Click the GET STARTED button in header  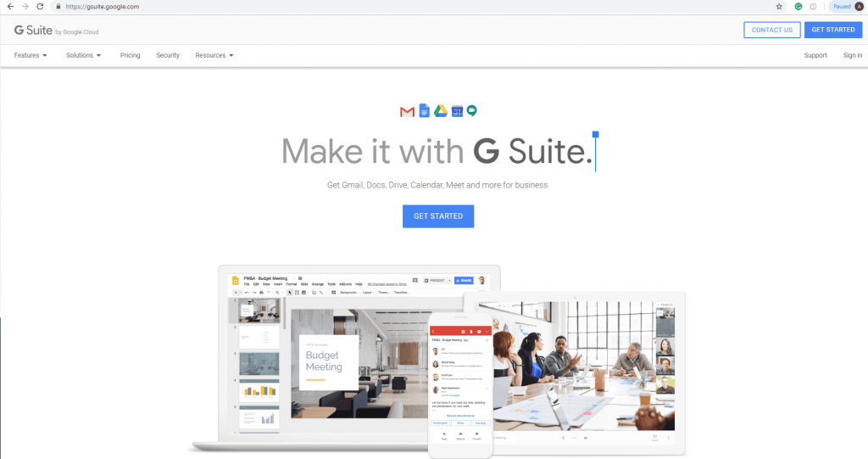(833, 30)
